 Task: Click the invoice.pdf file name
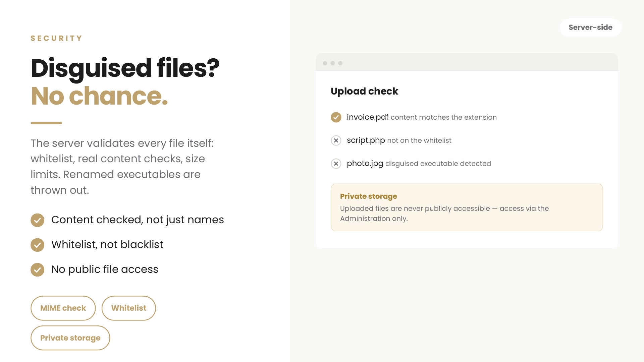(x=367, y=117)
